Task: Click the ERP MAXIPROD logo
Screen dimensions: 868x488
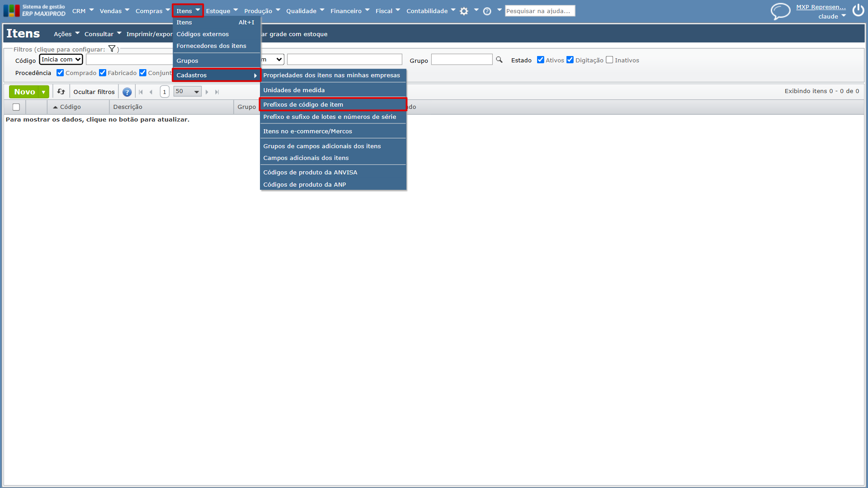Action: click(x=34, y=10)
